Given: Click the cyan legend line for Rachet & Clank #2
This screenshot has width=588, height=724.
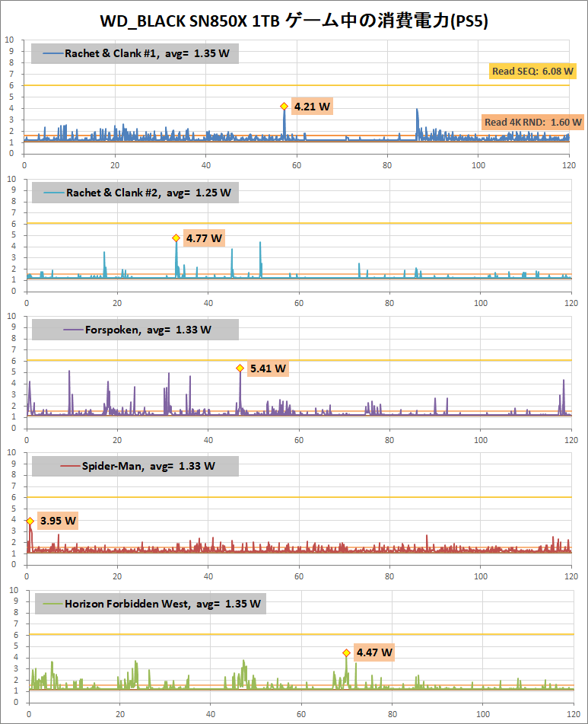Looking at the screenshot, I should point(55,193).
